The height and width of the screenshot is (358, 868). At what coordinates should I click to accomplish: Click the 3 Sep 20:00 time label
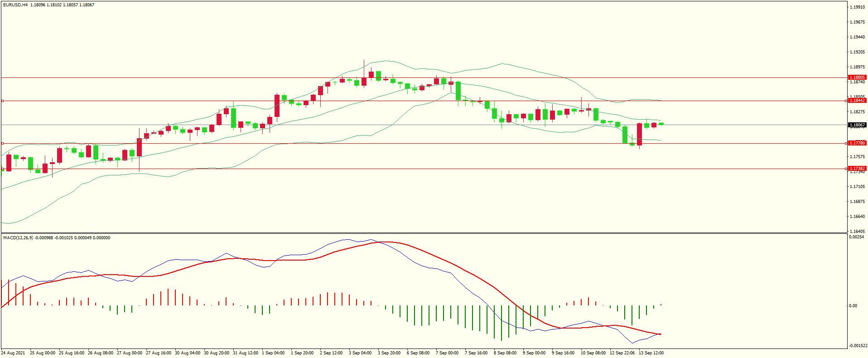click(x=389, y=353)
